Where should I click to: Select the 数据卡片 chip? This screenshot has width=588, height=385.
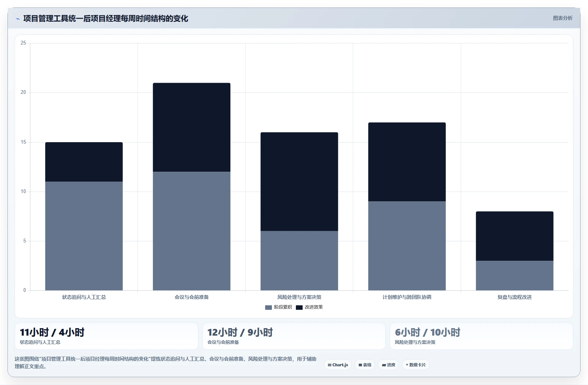(x=416, y=365)
